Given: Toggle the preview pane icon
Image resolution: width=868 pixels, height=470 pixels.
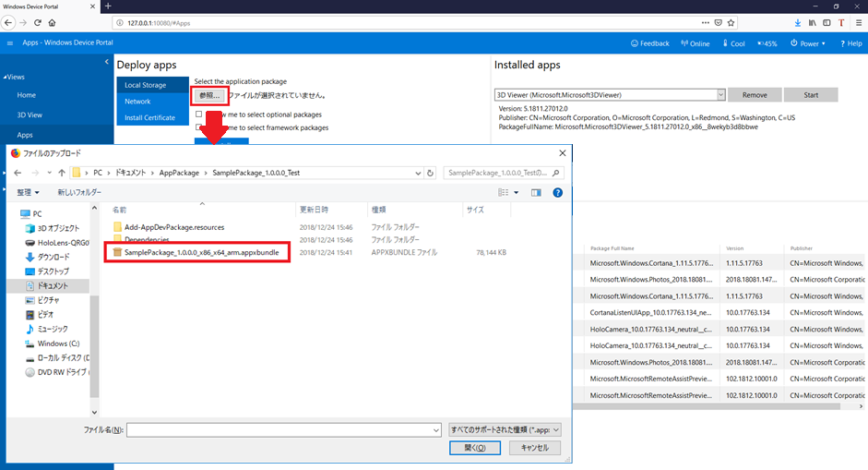Looking at the screenshot, I should pos(536,193).
